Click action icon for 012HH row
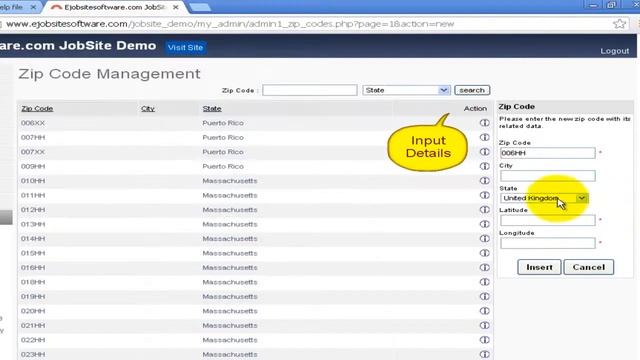Image resolution: width=640 pixels, height=360 pixels. (x=484, y=209)
